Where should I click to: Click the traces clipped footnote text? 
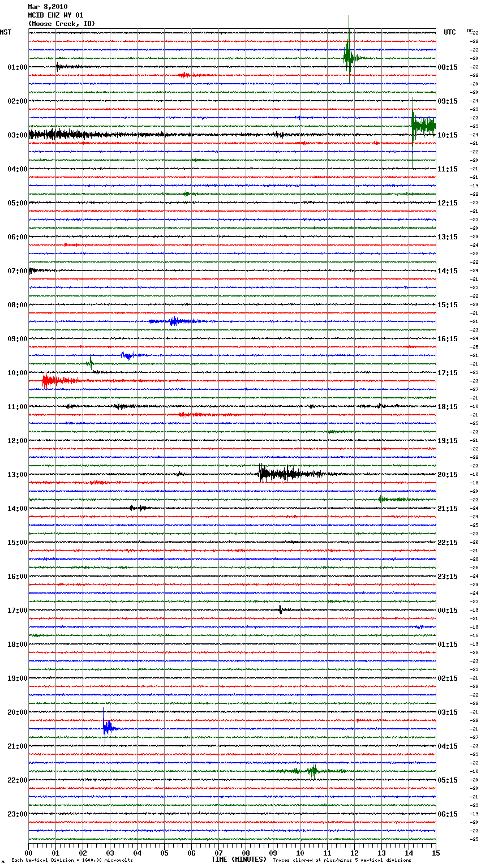(x=342, y=861)
